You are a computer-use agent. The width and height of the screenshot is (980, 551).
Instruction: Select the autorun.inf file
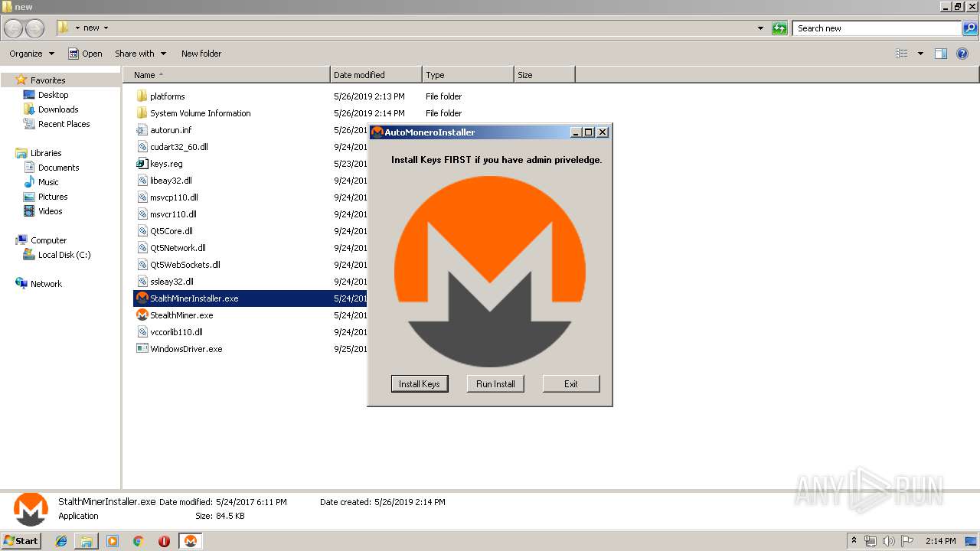coord(171,130)
